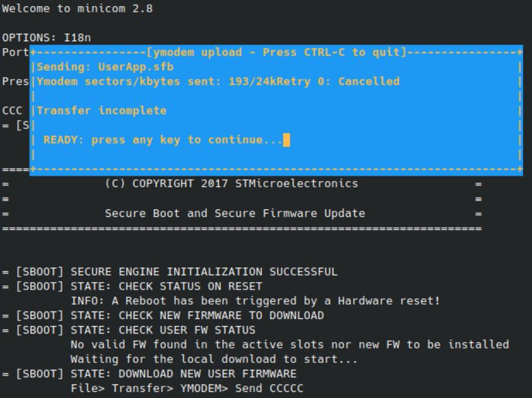Image resolution: width=532 pixels, height=398 pixels.
Task: Click the "SECURE ENGINE INITIALIZATION SUCCESSFUL" line
Action: click(169, 272)
